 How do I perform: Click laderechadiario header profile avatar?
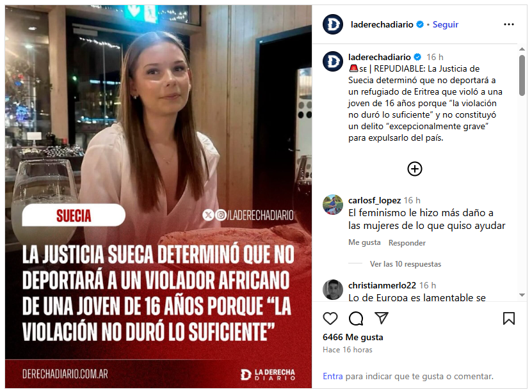(333, 24)
